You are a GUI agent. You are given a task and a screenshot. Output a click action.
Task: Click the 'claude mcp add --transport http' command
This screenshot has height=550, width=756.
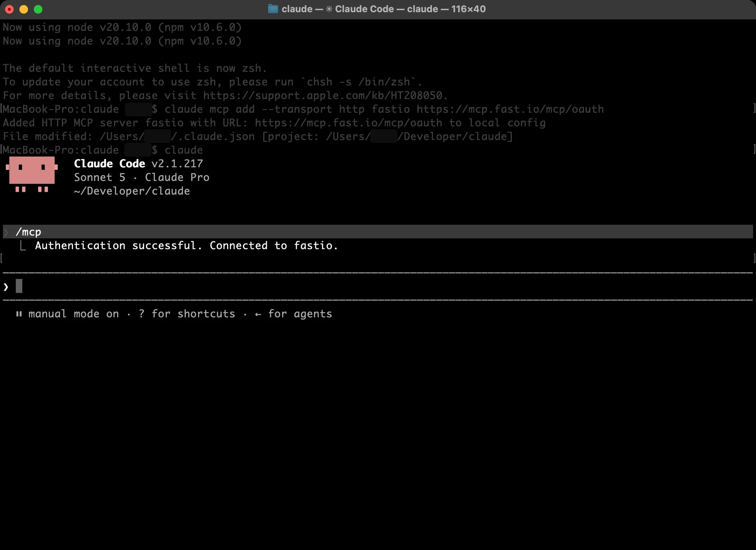[x=384, y=109]
